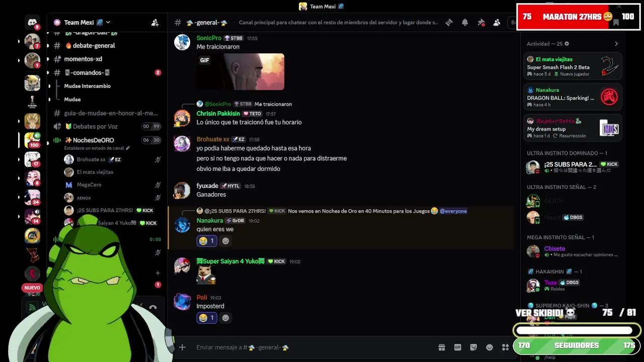Expand the Actividad panel chevron
The height and width of the screenshot is (362, 644).
[x=616, y=44]
